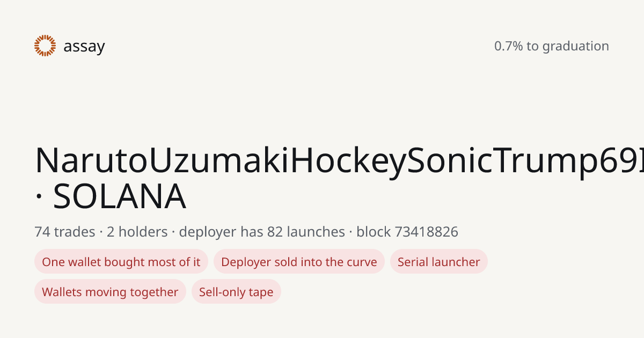This screenshot has width=644, height=338.
Task: Click the 74 trades stat
Action: [64, 232]
